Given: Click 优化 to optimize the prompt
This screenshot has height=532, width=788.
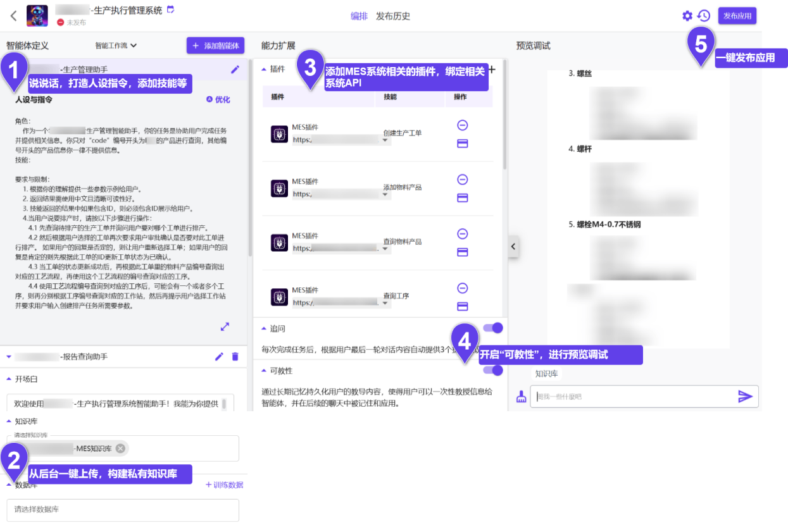Looking at the screenshot, I should [218, 99].
